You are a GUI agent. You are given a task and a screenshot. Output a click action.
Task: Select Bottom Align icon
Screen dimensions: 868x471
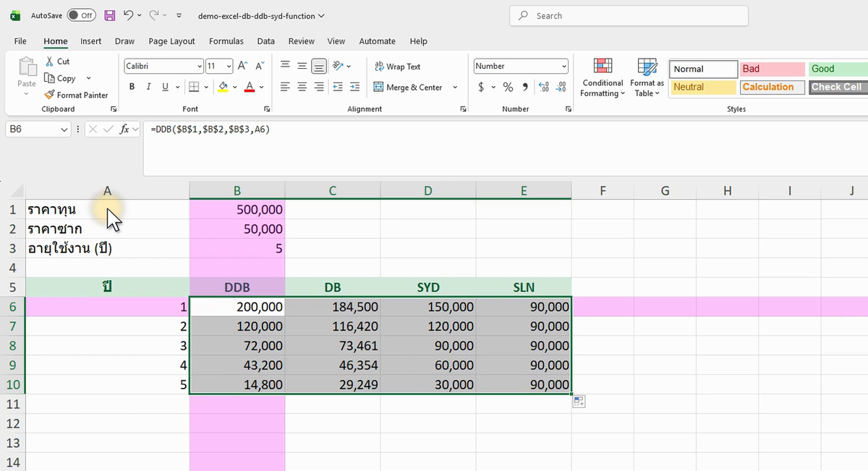(319, 66)
